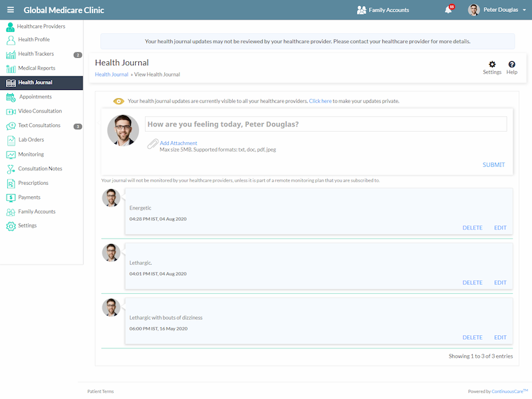Click the Payments sidebar icon
Screen dimensions: 532x399
pos(11,198)
